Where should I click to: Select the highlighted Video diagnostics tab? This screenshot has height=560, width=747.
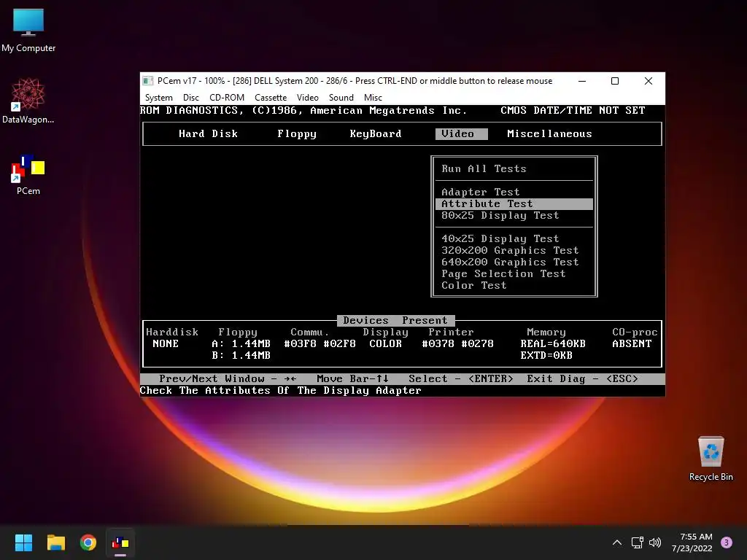(461, 134)
